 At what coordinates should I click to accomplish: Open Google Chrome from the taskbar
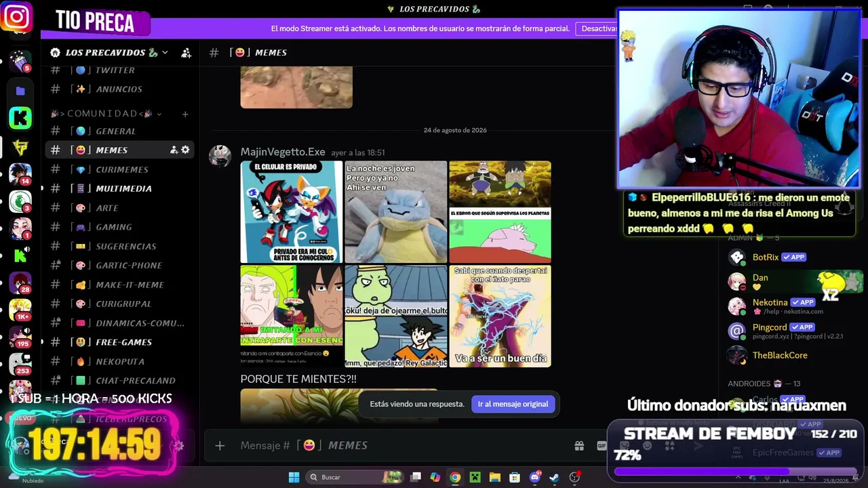click(x=455, y=477)
